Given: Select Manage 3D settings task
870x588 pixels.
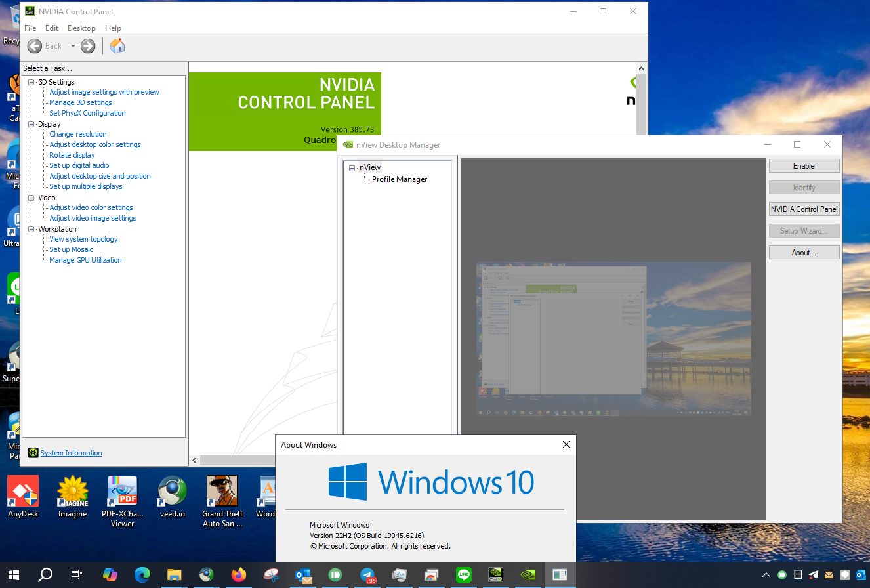Looking at the screenshot, I should pos(81,102).
